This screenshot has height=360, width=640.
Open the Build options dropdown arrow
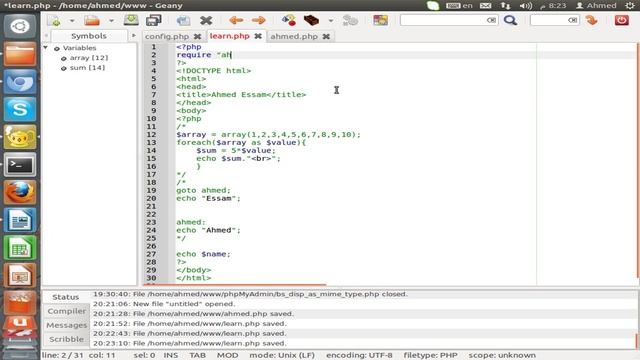331,20
